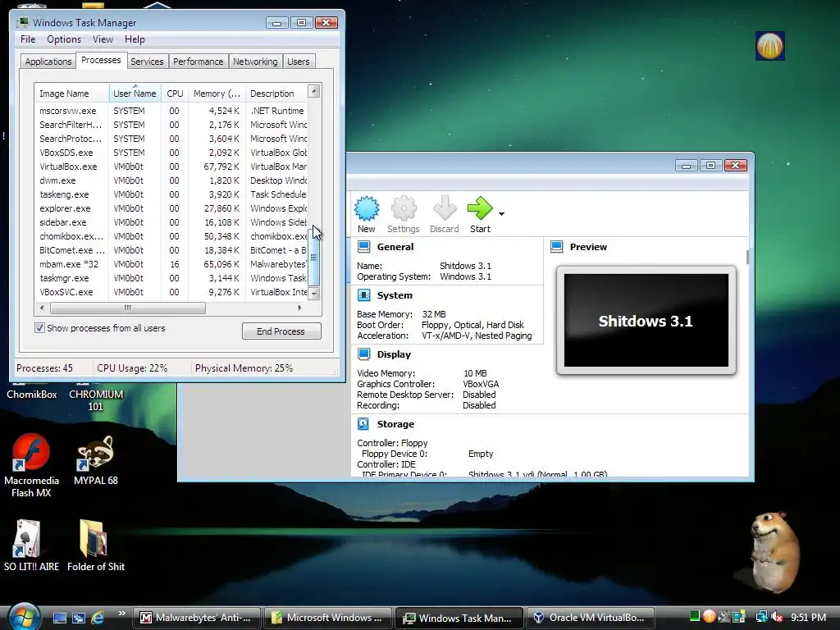Select the explorer.exe process row
840x630 pixels.
171,208
